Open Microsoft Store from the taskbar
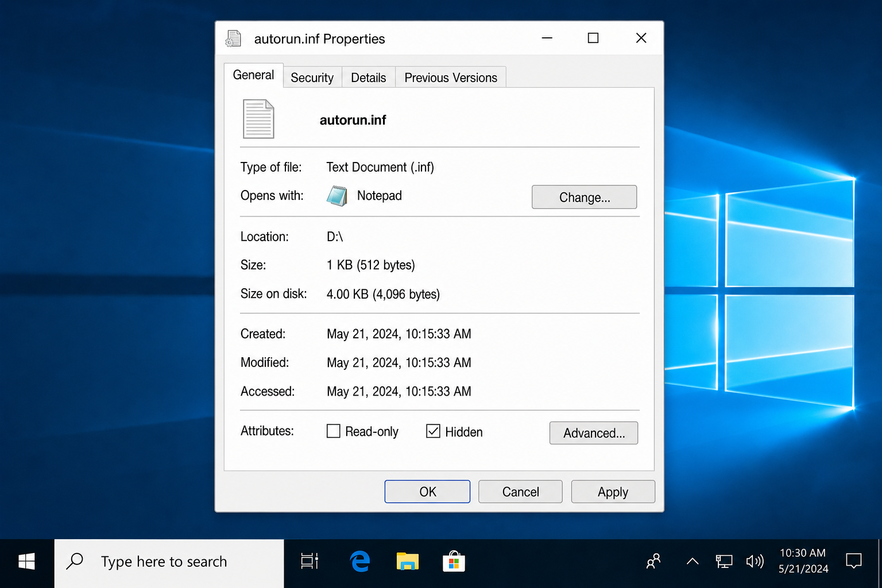This screenshot has width=882, height=588. pyautogui.click(x=454, y=562)
